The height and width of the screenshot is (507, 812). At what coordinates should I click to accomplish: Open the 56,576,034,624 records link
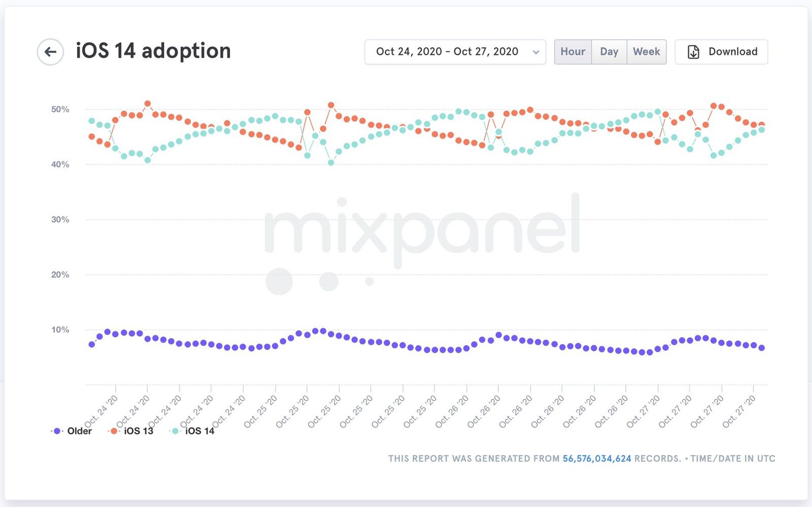click(597, 458)
